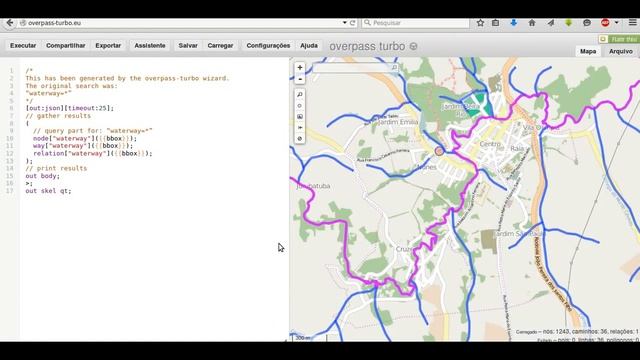
Task: Click code line with [out:json][timeout:25]
Action: 70,108
